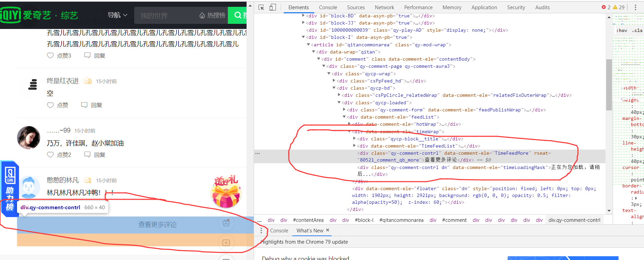
Task: Select #qitancommonarea in breadcrumb
Action: pyautogui.click(x=402, y=220)
